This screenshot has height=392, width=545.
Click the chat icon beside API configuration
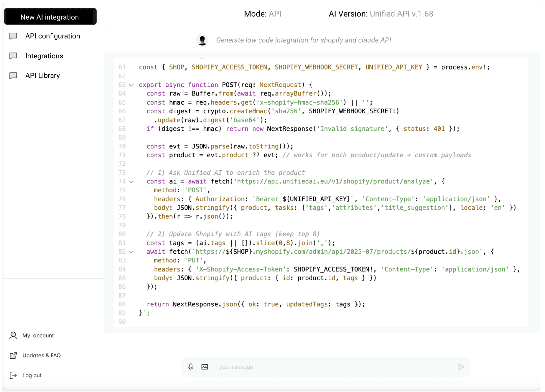[x=13, y=36]
